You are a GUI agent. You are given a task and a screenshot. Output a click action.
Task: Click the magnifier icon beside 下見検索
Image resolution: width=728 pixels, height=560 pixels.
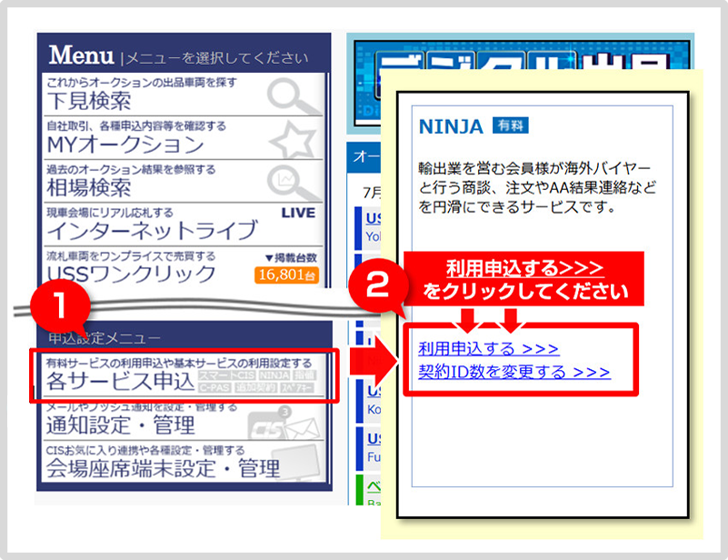[293, 96]
